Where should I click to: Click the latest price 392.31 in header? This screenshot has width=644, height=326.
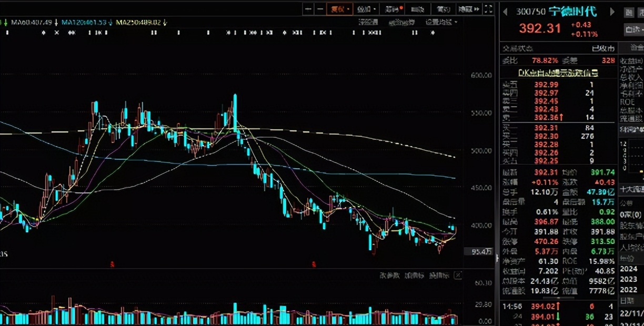(x=540, y=28)
